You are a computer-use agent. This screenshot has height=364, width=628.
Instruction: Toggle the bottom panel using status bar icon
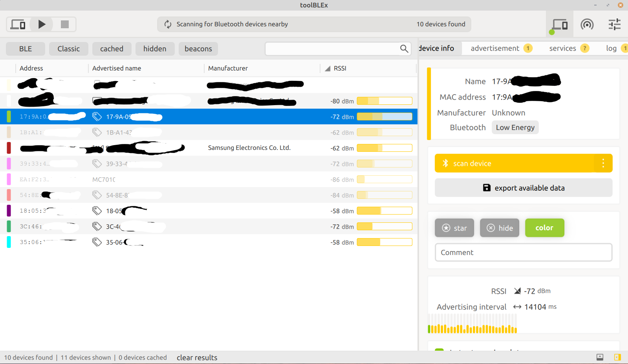pos(600,357)
